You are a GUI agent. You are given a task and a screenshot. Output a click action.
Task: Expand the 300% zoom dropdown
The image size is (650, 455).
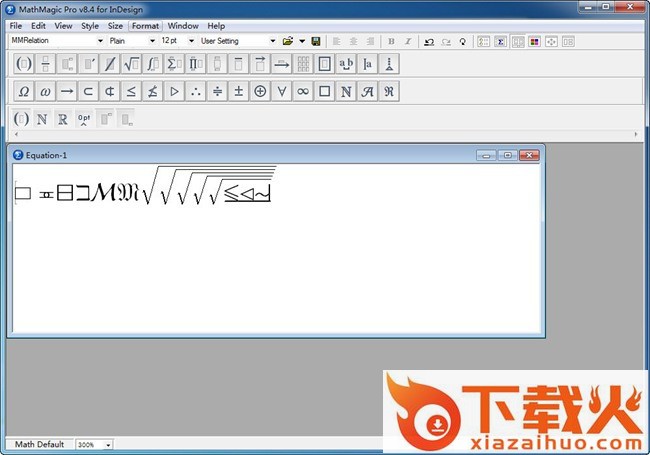point(108,445)
